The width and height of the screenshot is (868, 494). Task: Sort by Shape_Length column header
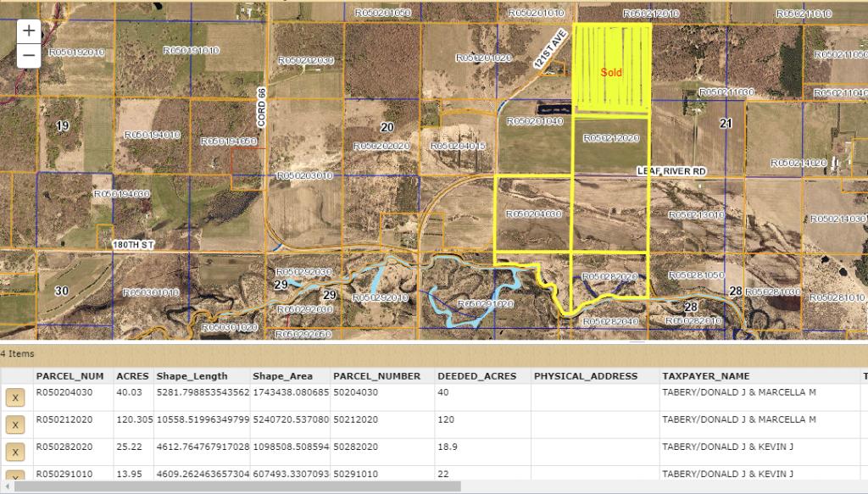(x=192, y=376)
